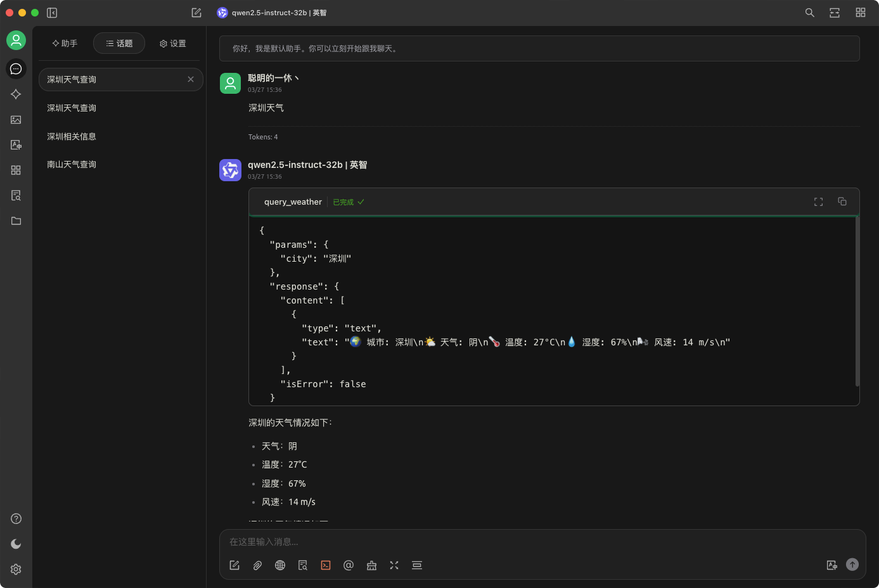Open the second 深圳天气查询 topic

pyautogui.click(x=121, y=108)
